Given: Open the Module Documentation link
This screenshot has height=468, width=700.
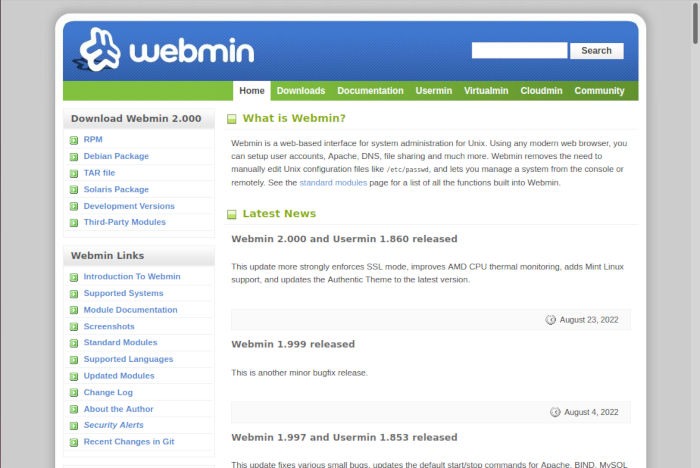Looking at the screenshot, I should point(130,309).
